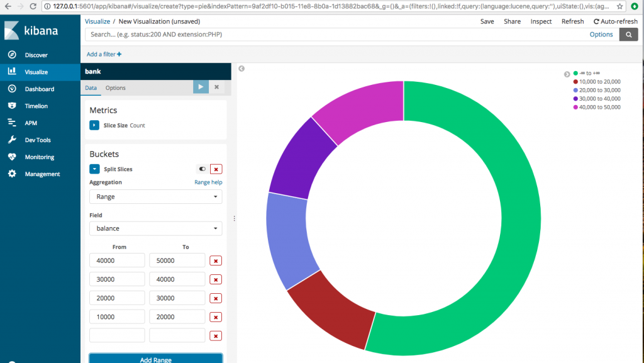The height and width of the screenshot is (363, 644).
Task: Open the Dev Tools wrench icon
Action: point(13,140)
